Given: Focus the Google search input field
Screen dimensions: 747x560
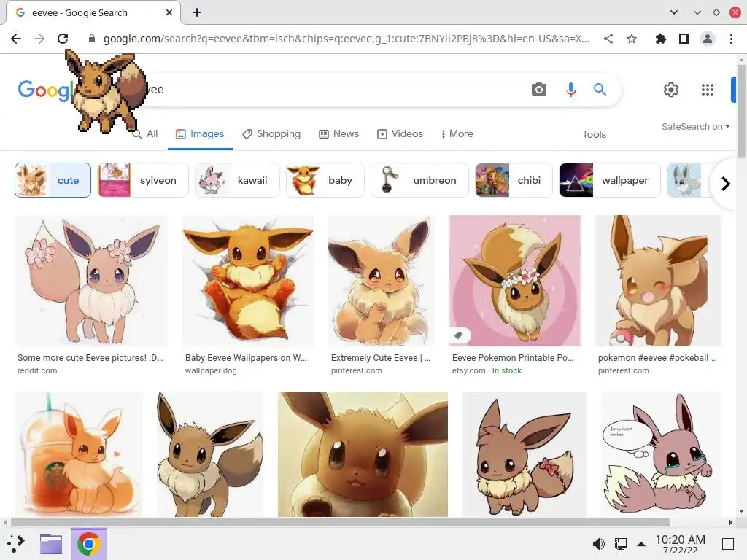Looking at the screenshot, I should [x=333, y=89].
